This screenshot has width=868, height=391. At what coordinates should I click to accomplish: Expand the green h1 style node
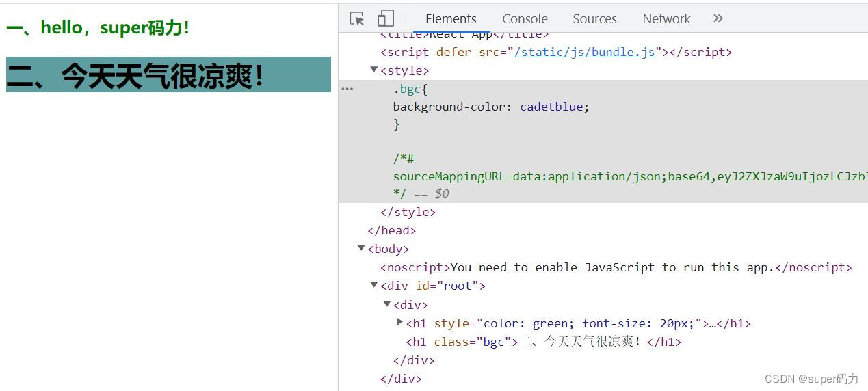coord(400,322)
